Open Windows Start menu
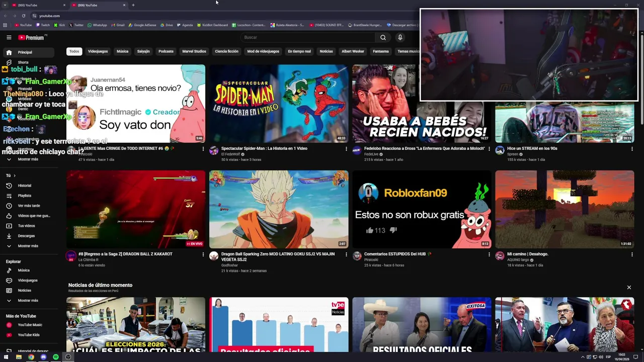 [7, 357]
